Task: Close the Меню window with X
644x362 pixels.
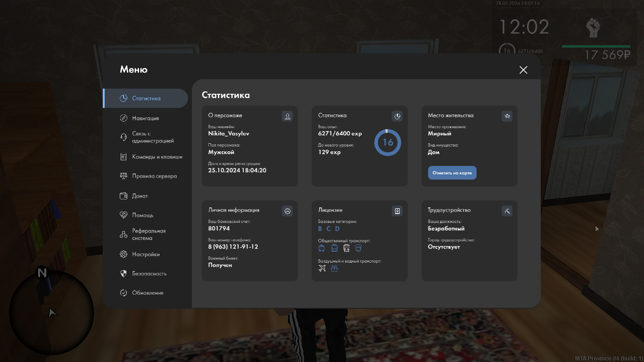Action: point(523,70)
